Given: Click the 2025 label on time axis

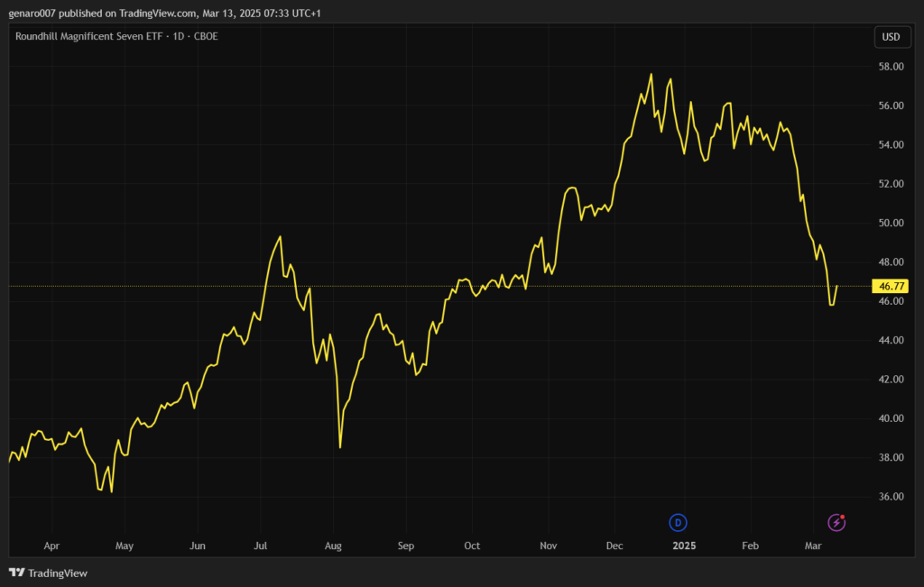Looking at the screenshot, I should (684, 546).
